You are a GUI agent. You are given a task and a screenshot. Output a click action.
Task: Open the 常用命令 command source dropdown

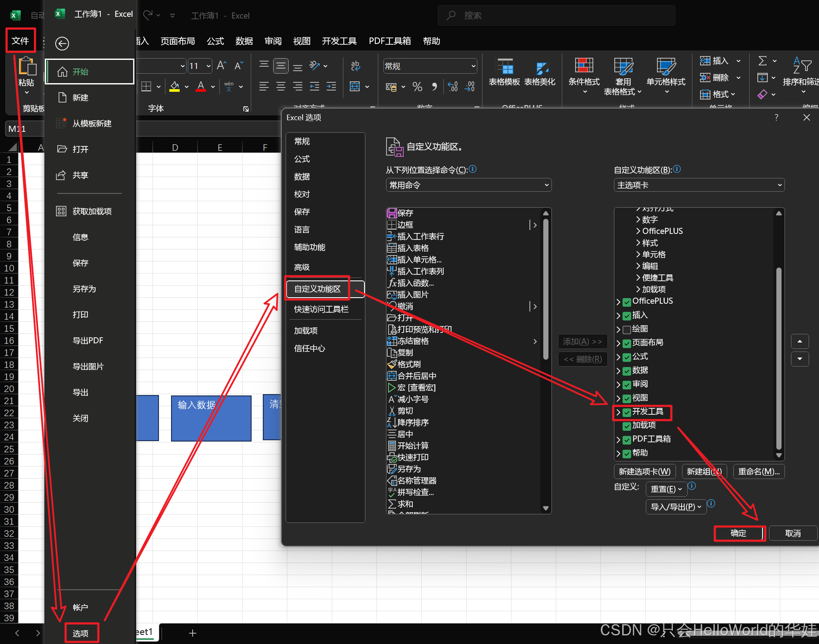click(x=469, y=185)
